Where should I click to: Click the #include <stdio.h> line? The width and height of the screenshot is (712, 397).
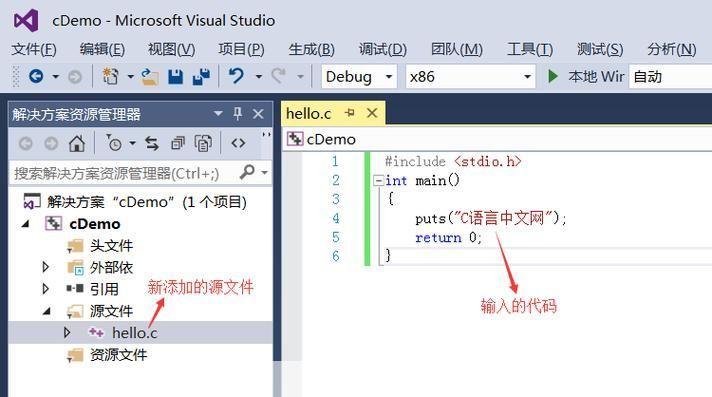point(453,161)
